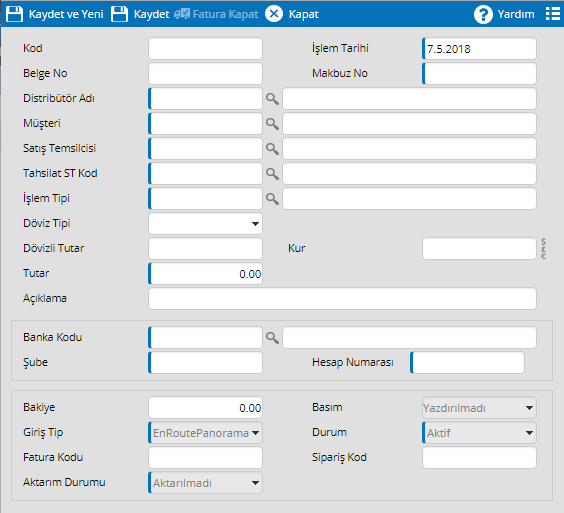The height and width of the screenshot is (513, 564).
Task: Open the Tahsilat ST Kod lookup magnifier
Action: tap(272, 174)
